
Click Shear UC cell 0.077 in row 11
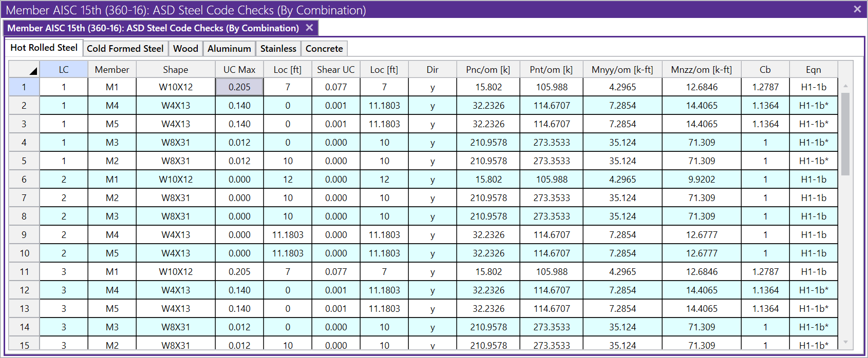(x=336, y=272)
